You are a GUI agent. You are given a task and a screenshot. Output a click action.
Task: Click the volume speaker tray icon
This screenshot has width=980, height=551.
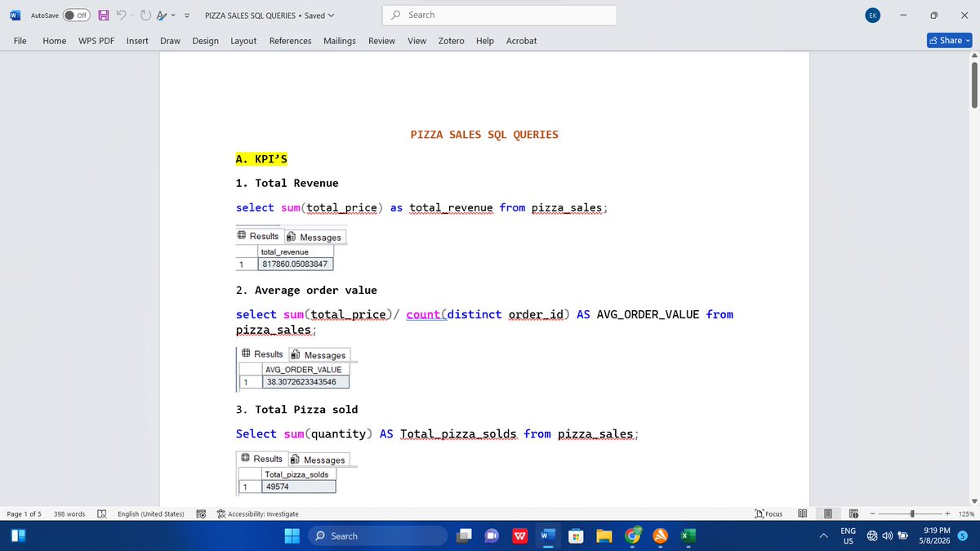(887, 536)
